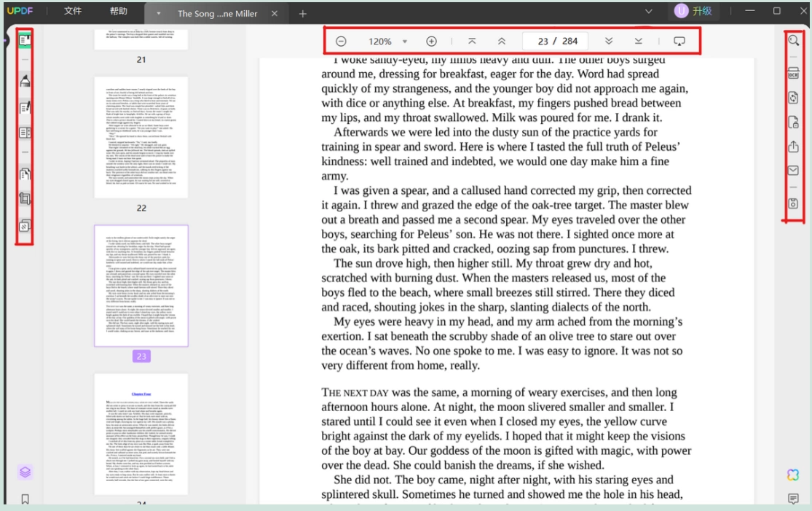
Task: Start slideshow presentation mode
Action: 679,42
